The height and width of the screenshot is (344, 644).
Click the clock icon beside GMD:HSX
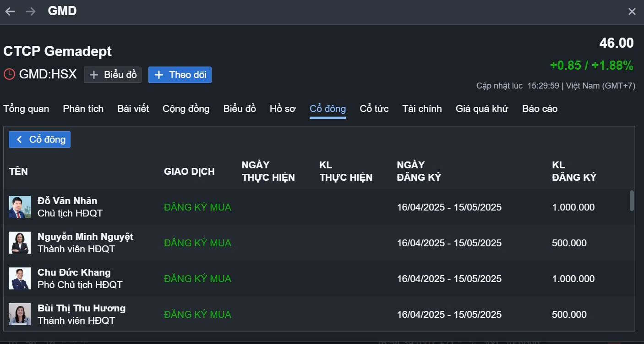tap(9, 74)
